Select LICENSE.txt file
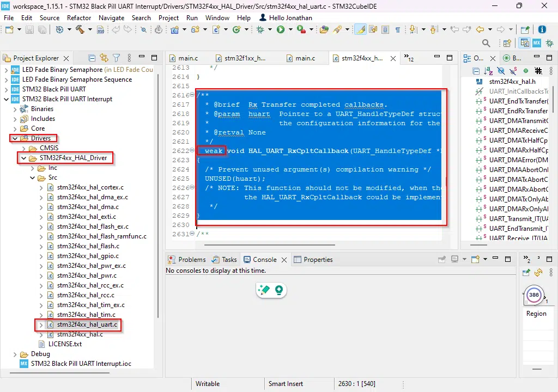This screenshot has width=558, height=392. [65, 344]
